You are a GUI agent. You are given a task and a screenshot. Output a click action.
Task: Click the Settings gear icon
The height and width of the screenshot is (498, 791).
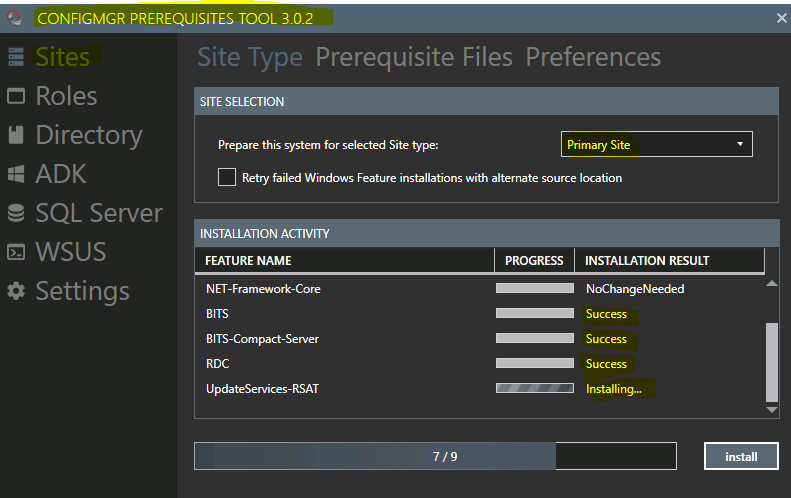16,291
